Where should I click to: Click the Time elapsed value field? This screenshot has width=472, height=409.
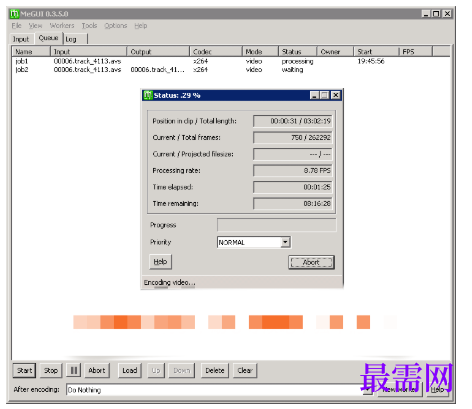click(293, 187)
